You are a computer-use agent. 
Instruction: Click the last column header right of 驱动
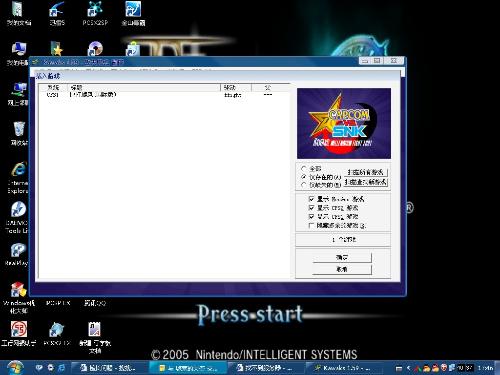(270, 88)
